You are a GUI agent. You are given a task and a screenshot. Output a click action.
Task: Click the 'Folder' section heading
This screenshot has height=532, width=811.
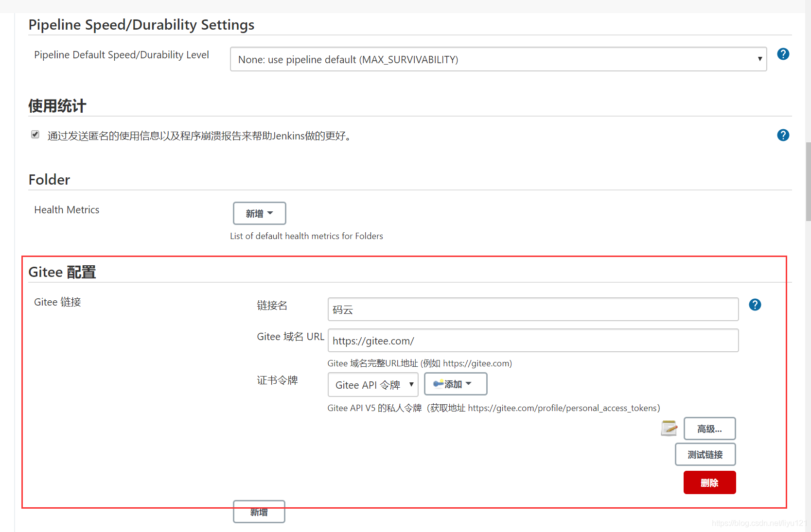click(49, 180)
